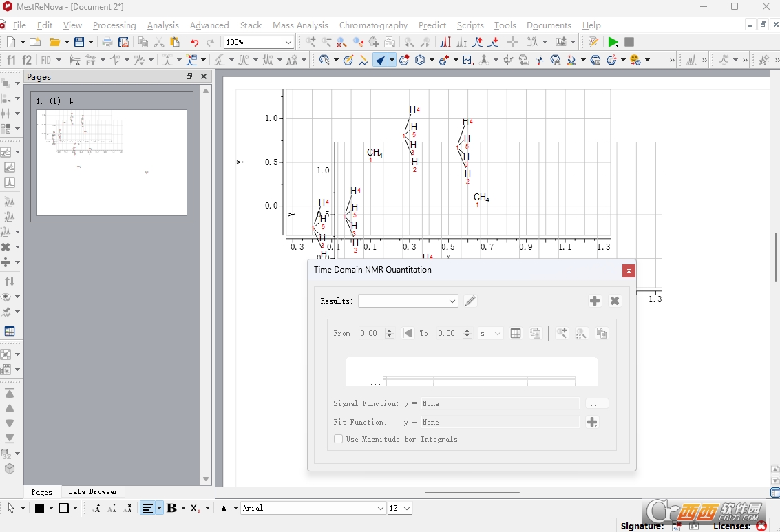
Task: Switch to the Data Browser tab
Action: tap(93, 491)
